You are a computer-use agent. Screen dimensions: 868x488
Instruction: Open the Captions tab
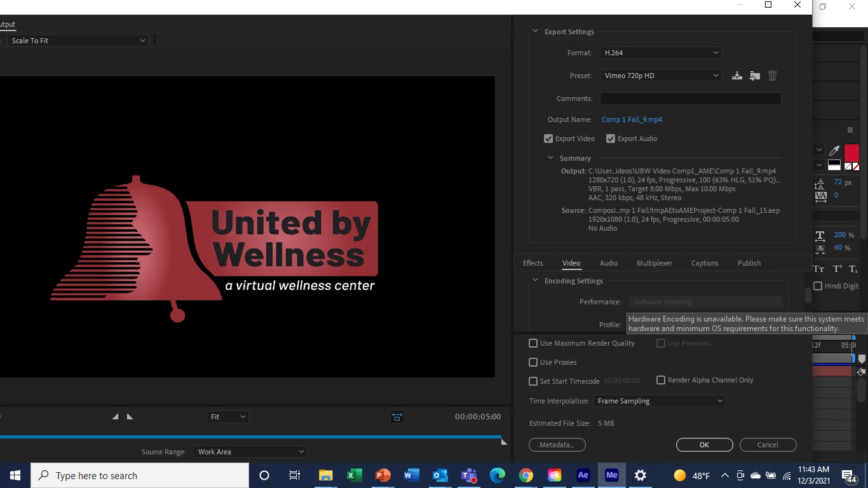click(x=705, y=263)
